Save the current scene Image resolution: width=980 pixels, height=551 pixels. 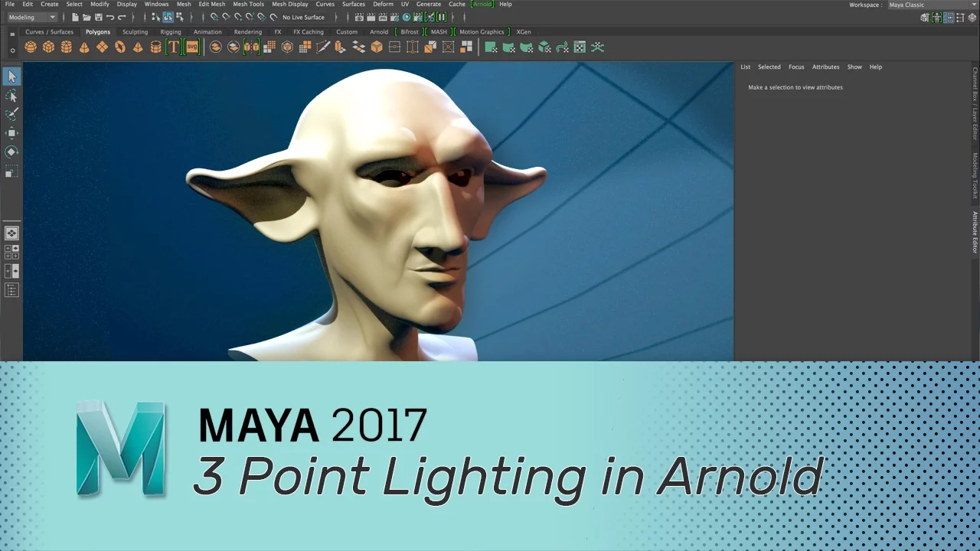point(98,17)
